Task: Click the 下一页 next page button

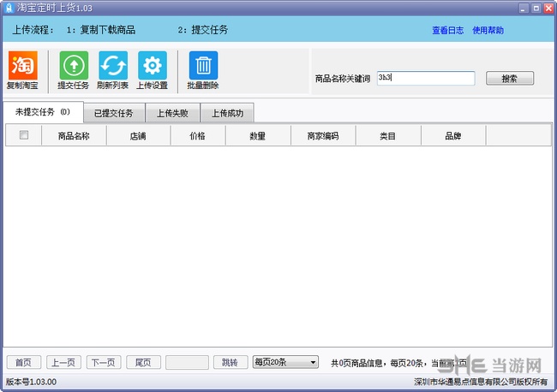Action: pyautogui.click(x=104, y=362)
